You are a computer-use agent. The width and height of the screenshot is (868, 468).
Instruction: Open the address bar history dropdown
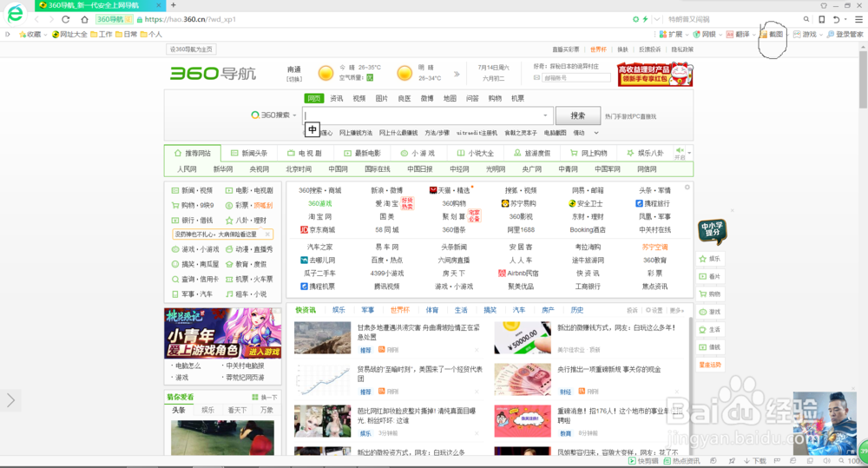pyautogui.click(x=657, y=19)
